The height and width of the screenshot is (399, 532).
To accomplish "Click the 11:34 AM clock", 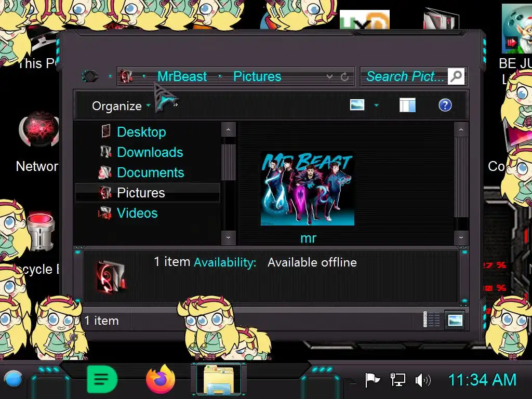I will click(x=482, y=380).
